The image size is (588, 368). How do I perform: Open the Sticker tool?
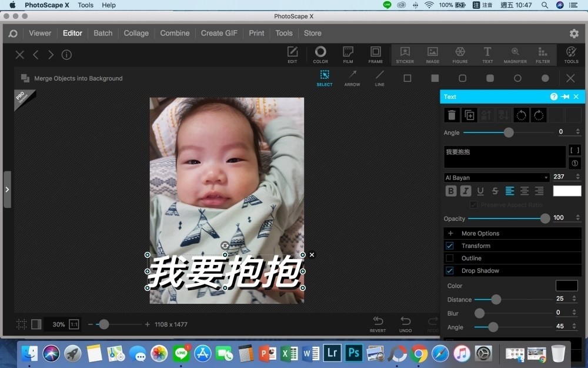click(x=405, y=54)
